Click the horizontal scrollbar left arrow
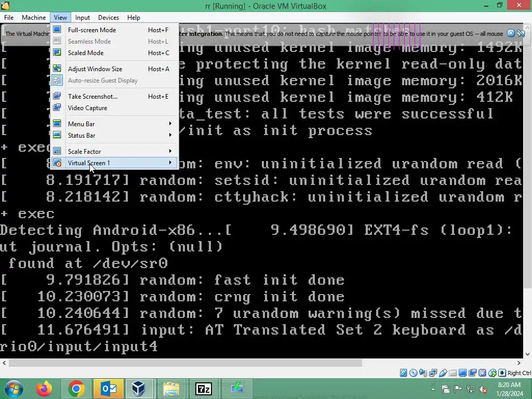532x399 pixels. [x=4, y=363]
